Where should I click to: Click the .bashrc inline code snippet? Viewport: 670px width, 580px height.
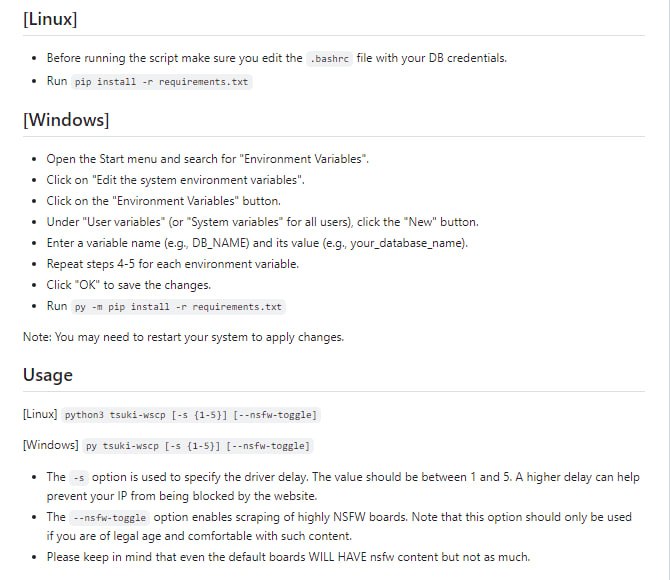click(331, 58)
